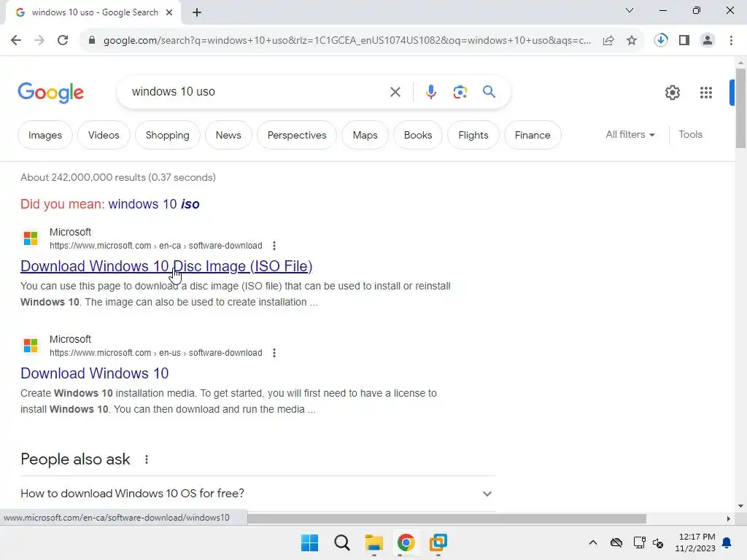This screenshot has width=747, height=560.
Task: Switch to Maps results
Action: pyautogui.click(x=365, y=135)
